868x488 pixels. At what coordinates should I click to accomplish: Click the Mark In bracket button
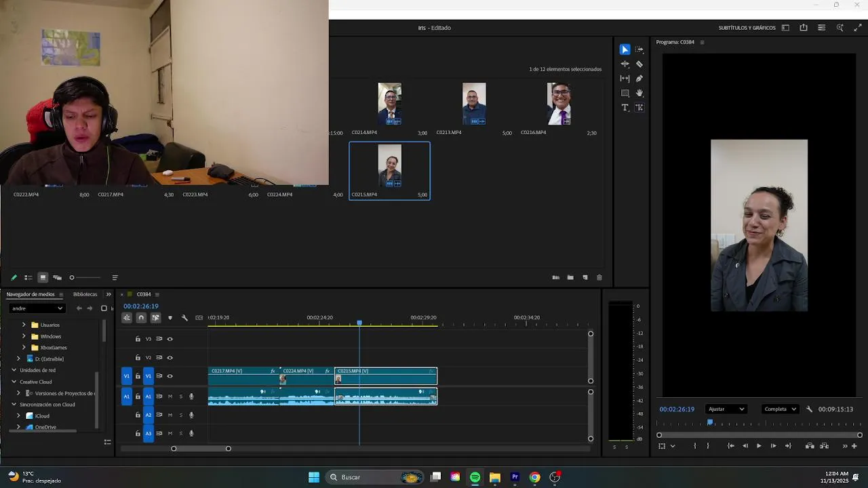pos(694,446)
